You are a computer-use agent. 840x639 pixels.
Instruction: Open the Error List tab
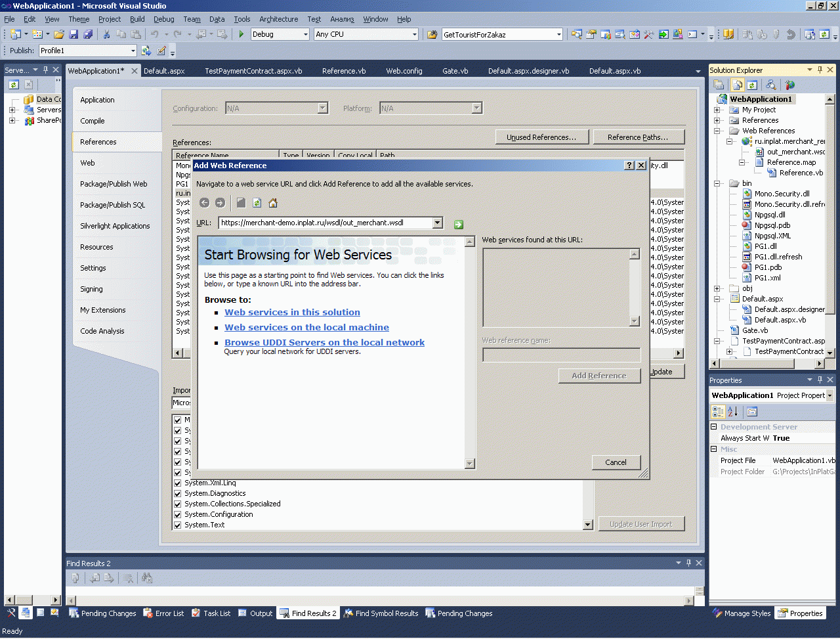point(163,613)
